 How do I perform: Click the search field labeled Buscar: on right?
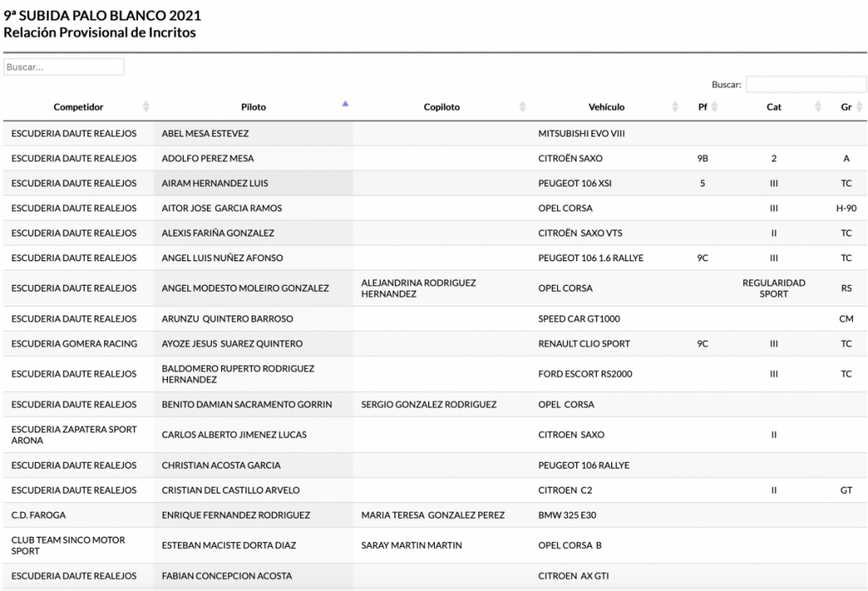(x=805, y=85)
